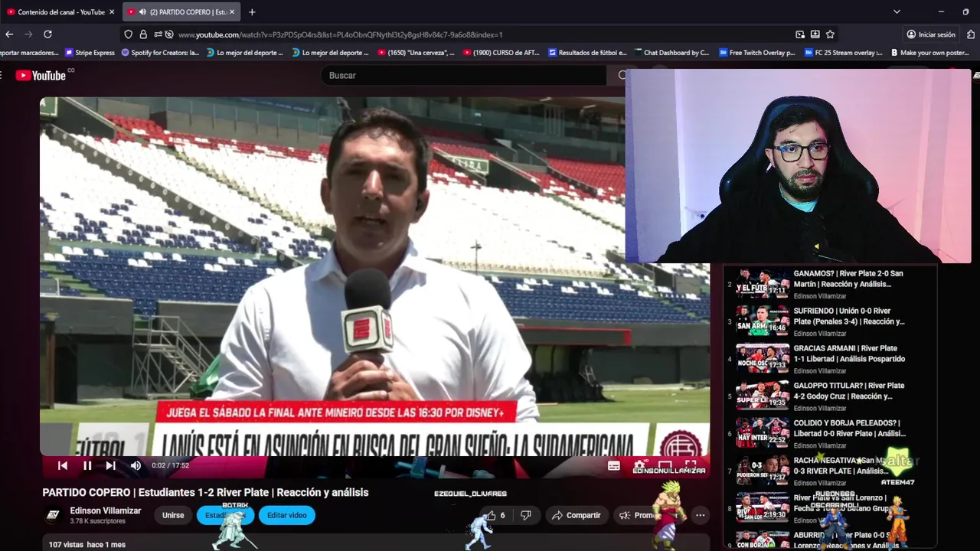This screenshot has height=551, width=980.
Task: Open more actions three-dot menu
Action: 700,515
